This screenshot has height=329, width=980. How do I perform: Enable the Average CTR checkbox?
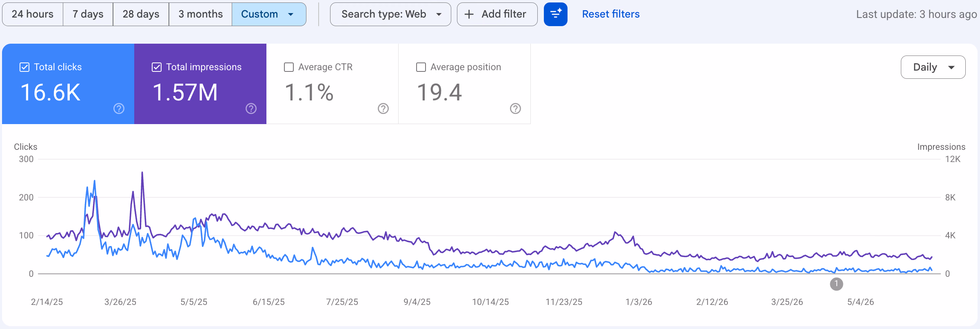click(x=289, y=67)
